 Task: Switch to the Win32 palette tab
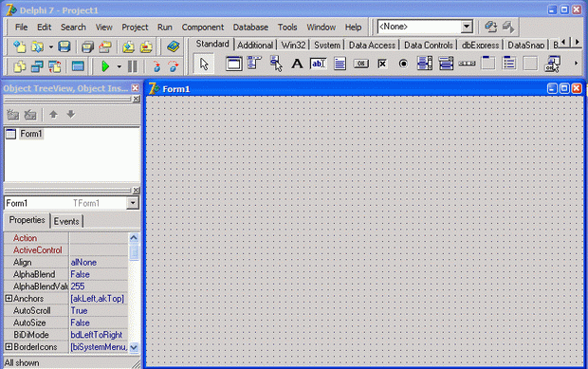[293, 45]
